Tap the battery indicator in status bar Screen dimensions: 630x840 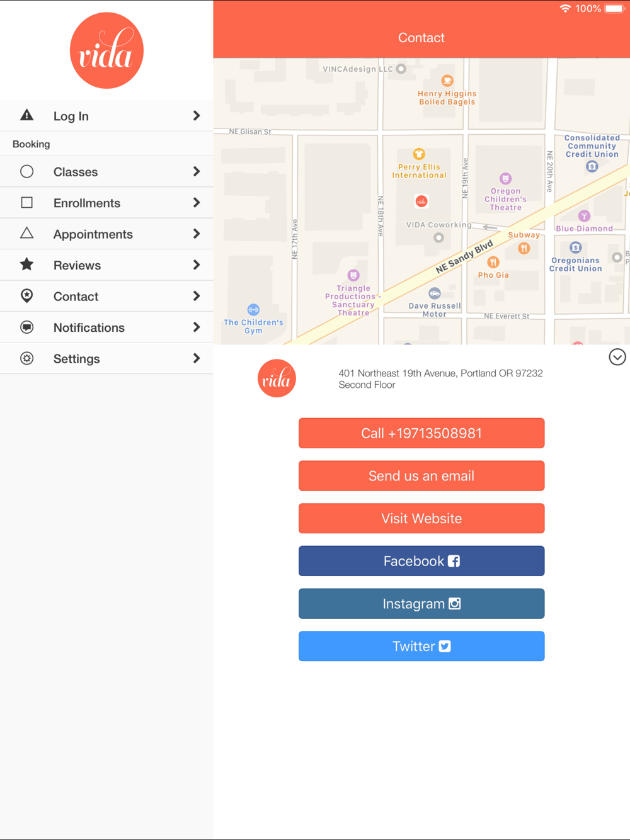pyautogui.click(x=614, y=8)
